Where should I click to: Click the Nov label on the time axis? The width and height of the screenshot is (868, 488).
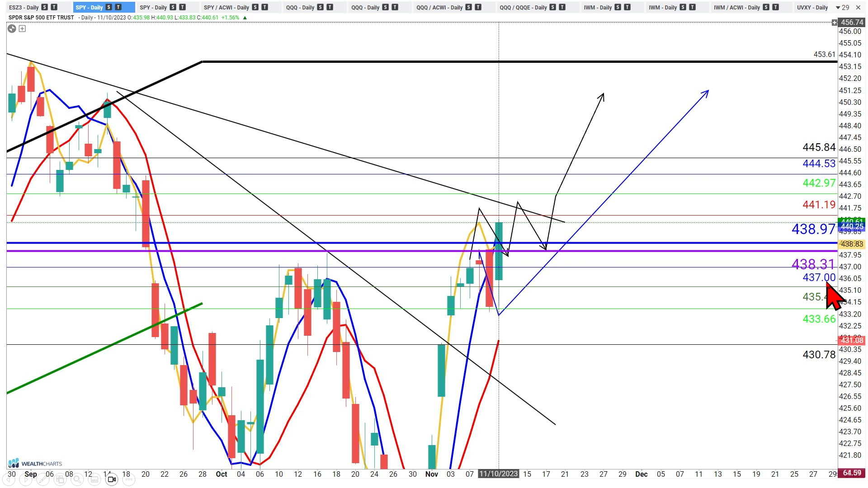coord(432,474)
